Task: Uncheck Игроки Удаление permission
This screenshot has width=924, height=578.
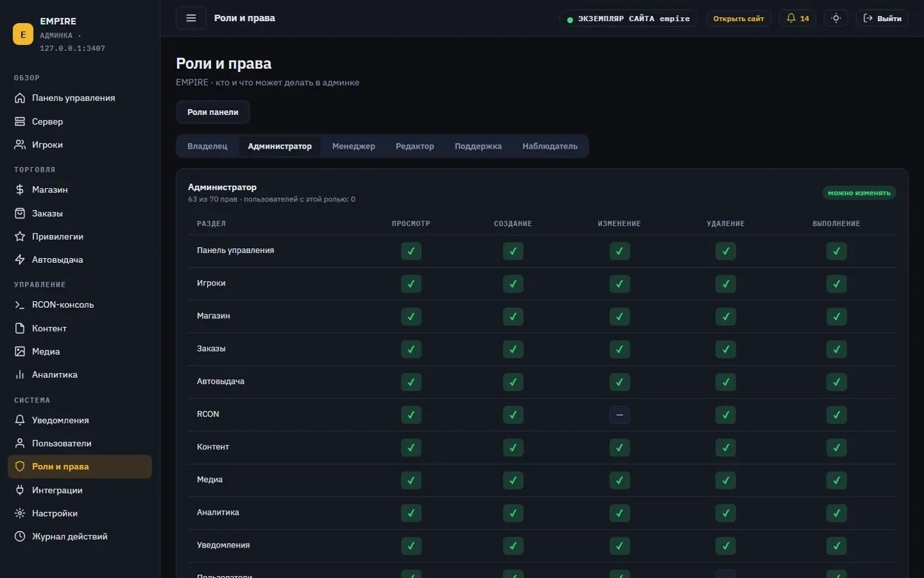Action: 725,283
